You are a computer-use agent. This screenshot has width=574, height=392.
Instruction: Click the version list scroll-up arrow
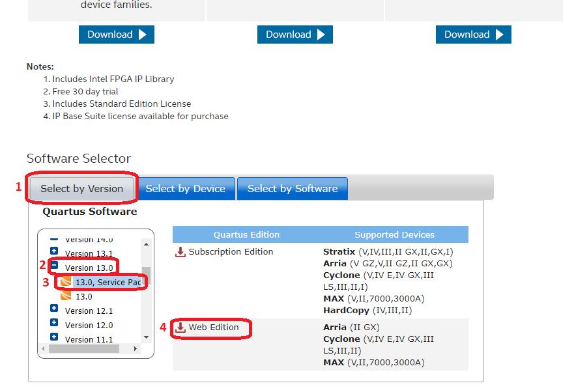coord(146,244)
